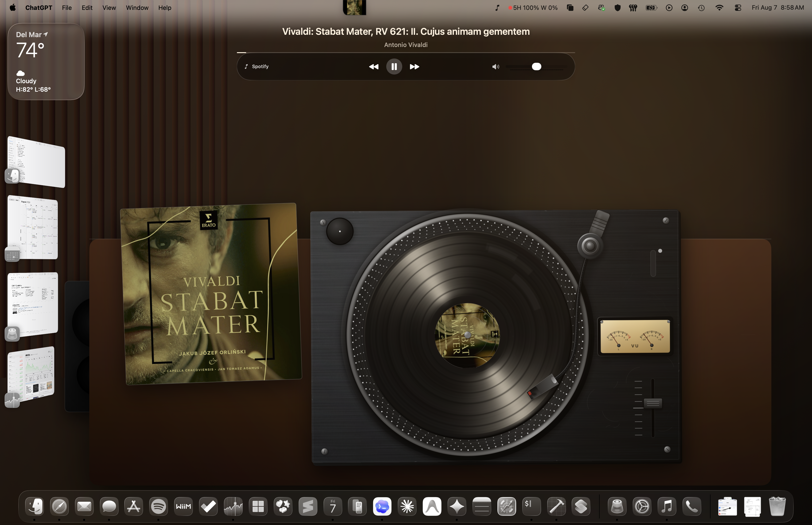Click the spinning record's center label
The height and width of the screenshot is (525, 812).
468,335
